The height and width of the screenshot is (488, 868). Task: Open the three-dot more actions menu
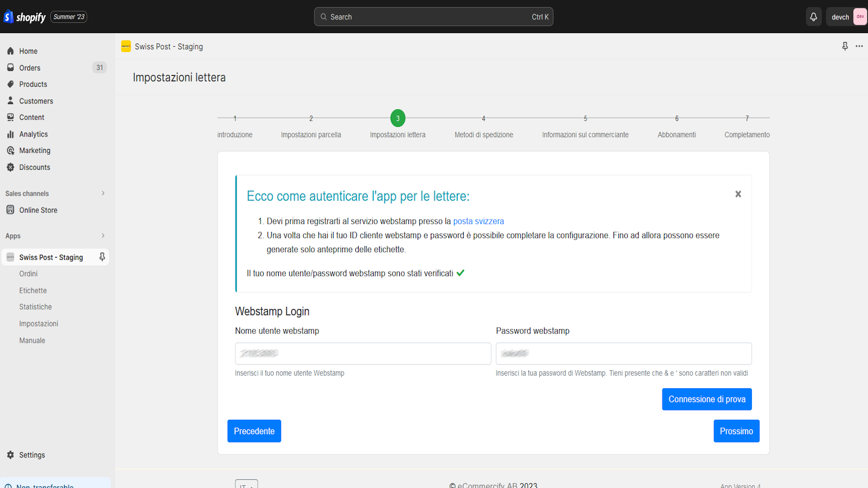[859, 46]
